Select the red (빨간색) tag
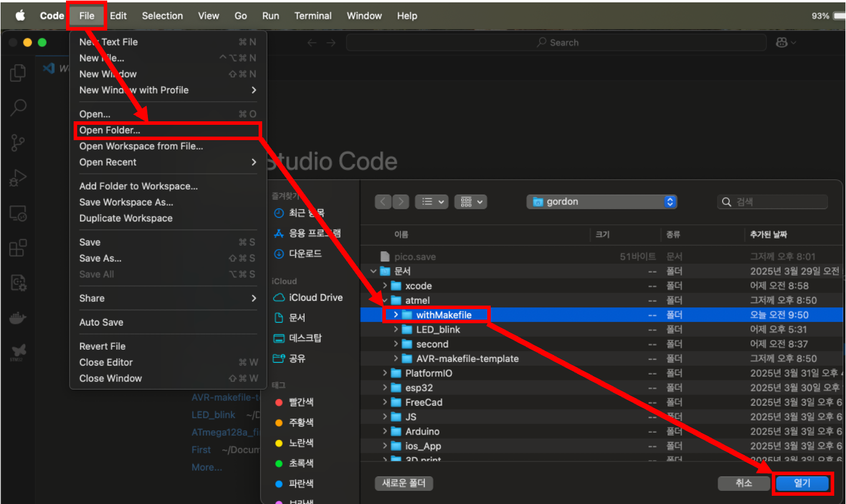This screenshot has height=504, width=846. (x=295, y=402)
